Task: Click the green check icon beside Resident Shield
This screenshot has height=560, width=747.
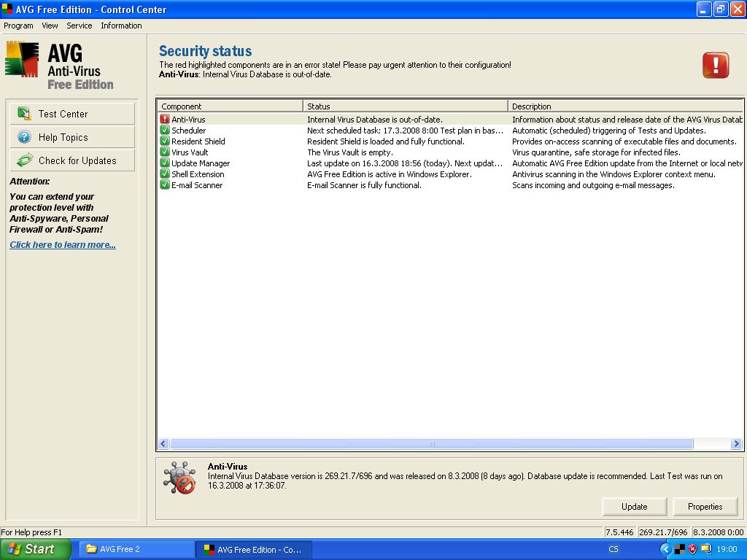Action: [165, 141]
